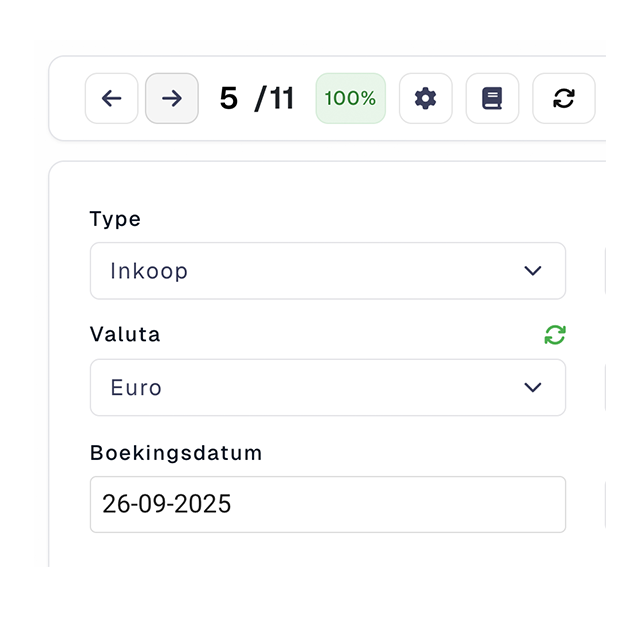Select the Euro value text
The width and height of the screenshot is (640, 640).
(x=136, y=387)
